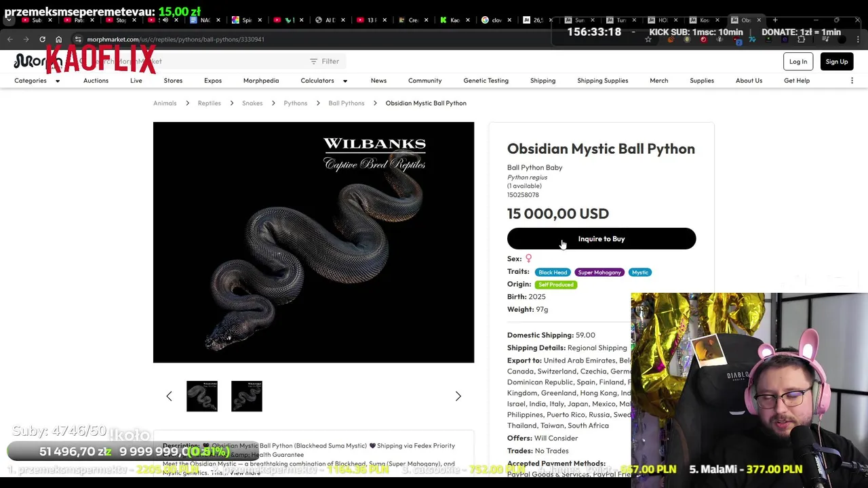Select the Super Mahogany trait tag

tap(599, 272)
